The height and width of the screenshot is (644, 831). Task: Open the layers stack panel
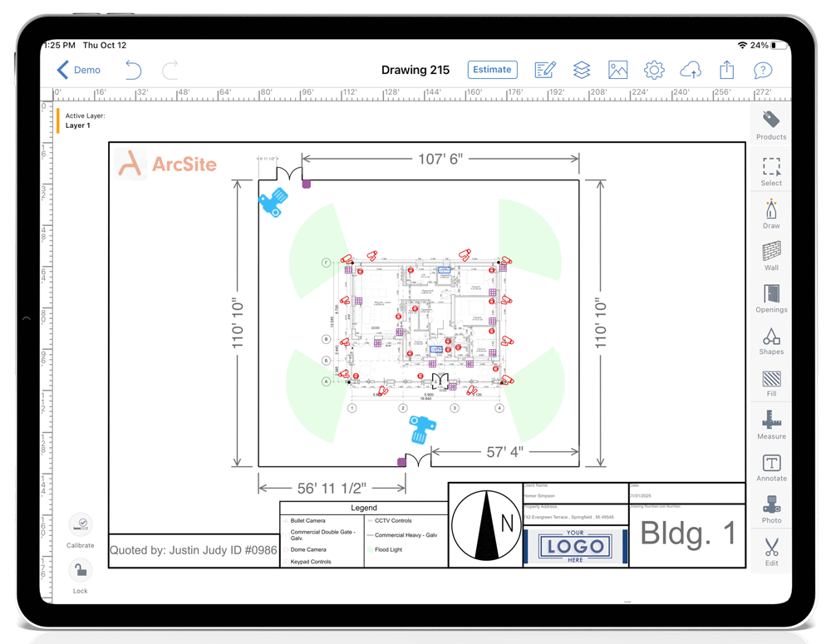tap(581, 70)
